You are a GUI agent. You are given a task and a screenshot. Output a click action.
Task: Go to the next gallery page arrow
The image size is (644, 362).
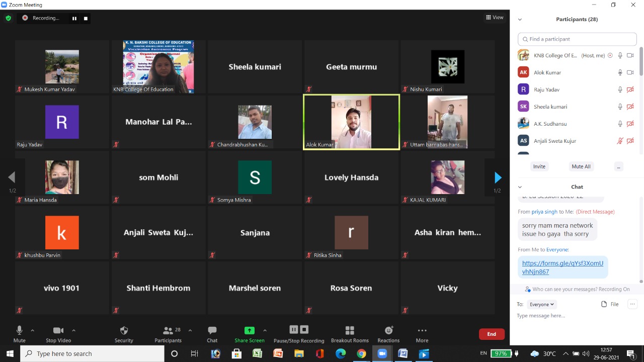tap(498, 177)
